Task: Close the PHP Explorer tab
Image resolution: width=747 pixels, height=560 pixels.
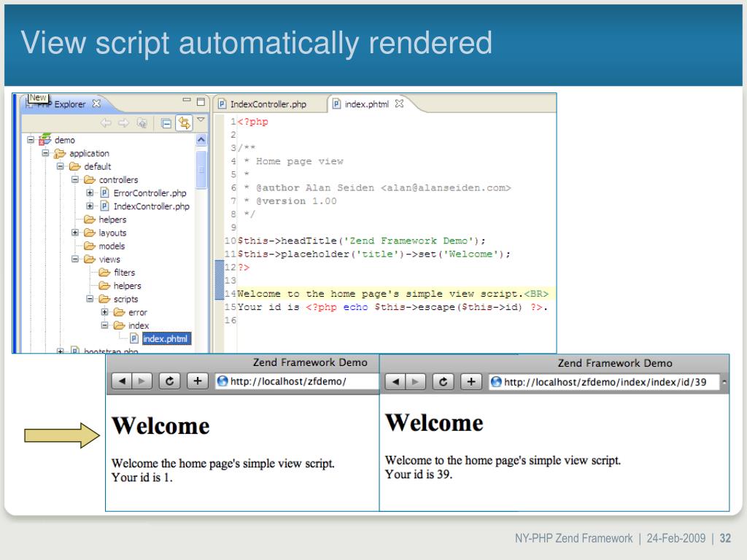Action: pyautogui.click(x=96, y=104)
